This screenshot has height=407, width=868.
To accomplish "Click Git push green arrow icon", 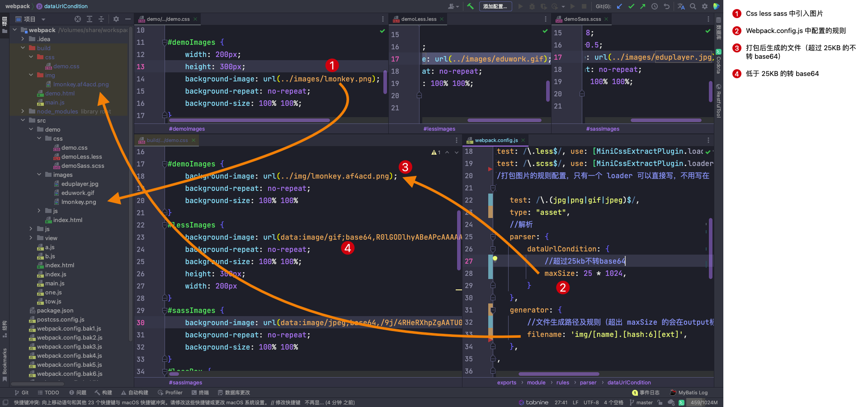I will tap(643, 6).
